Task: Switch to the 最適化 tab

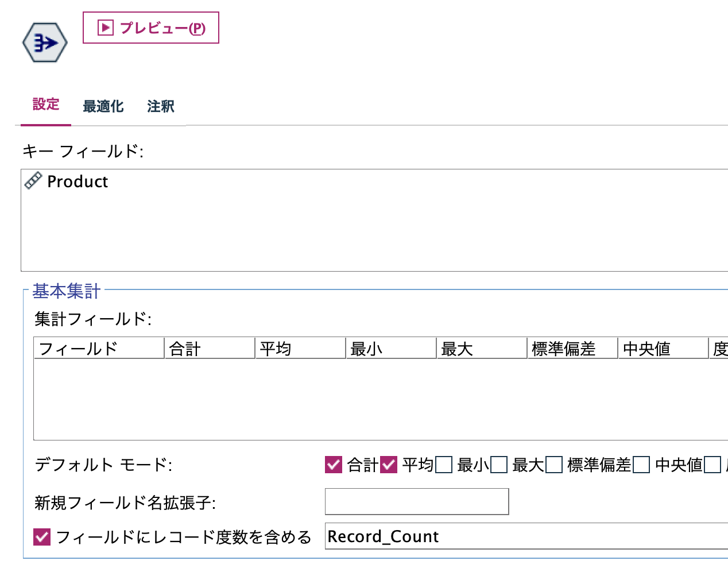Action: (x=103, y=106)
